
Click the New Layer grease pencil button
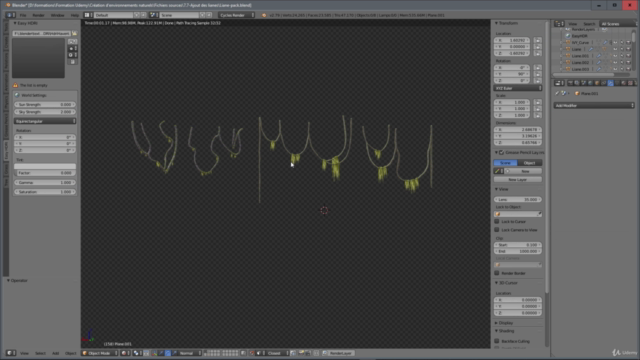tap(518, 180)
